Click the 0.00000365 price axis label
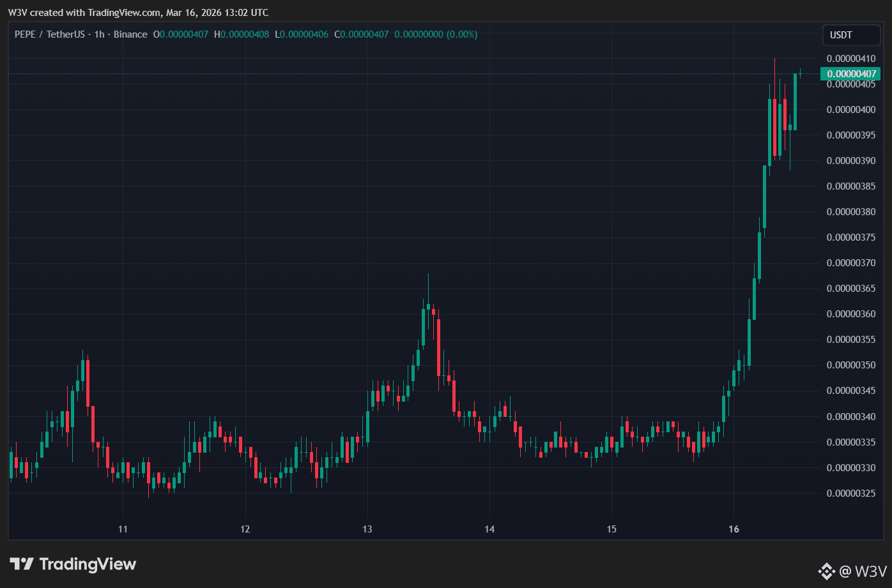The width and height of the screenshot is (892, 588). 851,288
